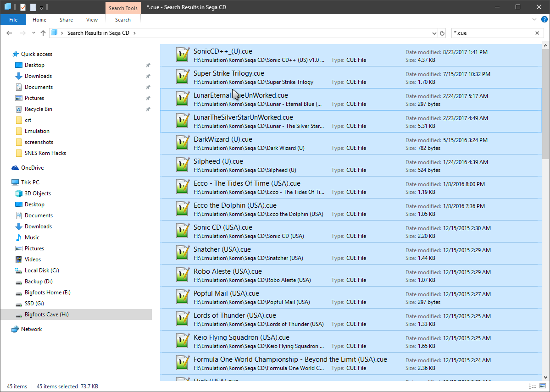
Task: Go up one folder level
Action: 43,33
